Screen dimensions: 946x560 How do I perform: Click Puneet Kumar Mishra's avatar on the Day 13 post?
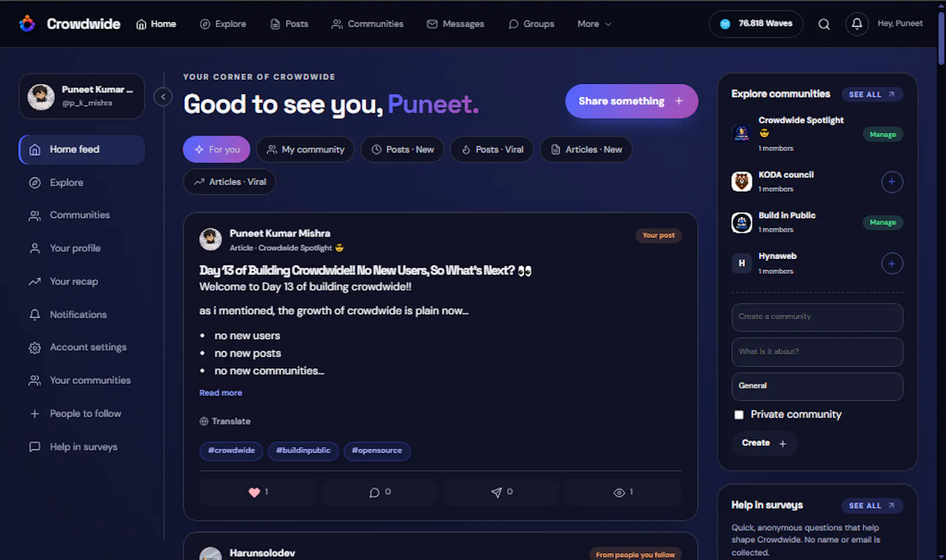tap(210, 239)
